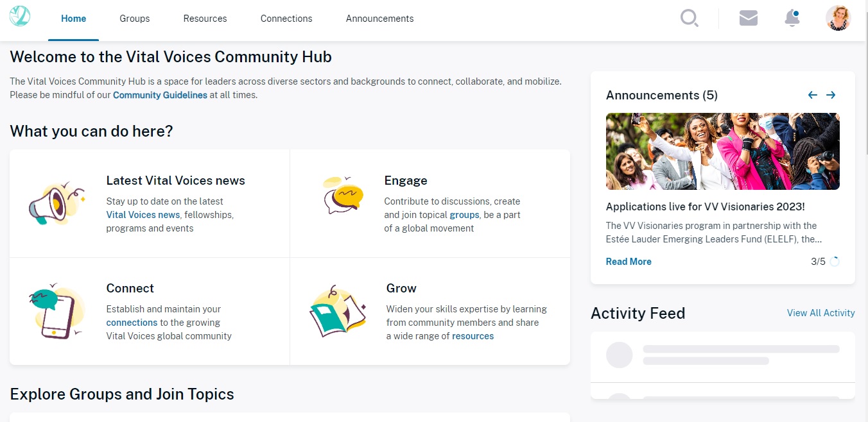Open the user profile avatar
This screenshot has width=868, height=422.
(838, 18)
